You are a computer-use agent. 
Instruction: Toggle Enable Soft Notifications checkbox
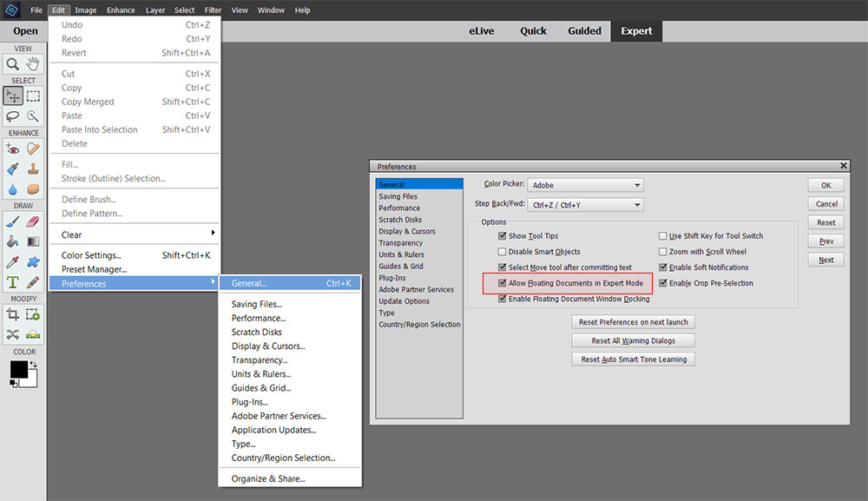[x=662, y=267]
